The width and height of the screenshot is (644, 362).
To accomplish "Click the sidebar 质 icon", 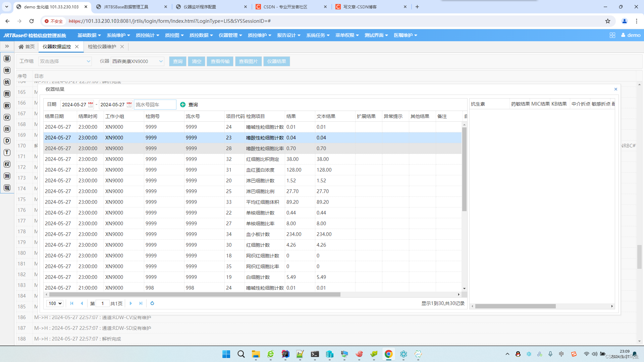I will (7, 129).
